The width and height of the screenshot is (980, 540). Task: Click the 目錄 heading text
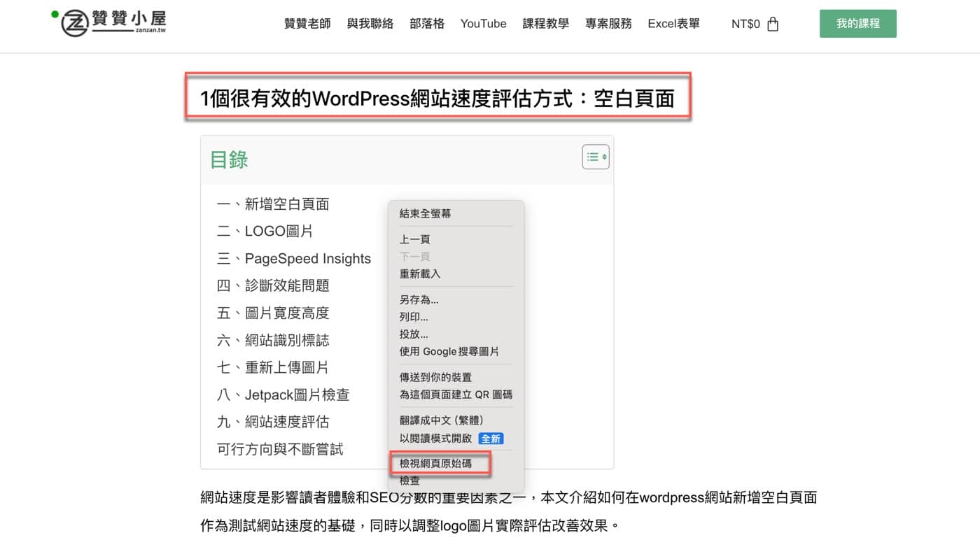point(229,159)
